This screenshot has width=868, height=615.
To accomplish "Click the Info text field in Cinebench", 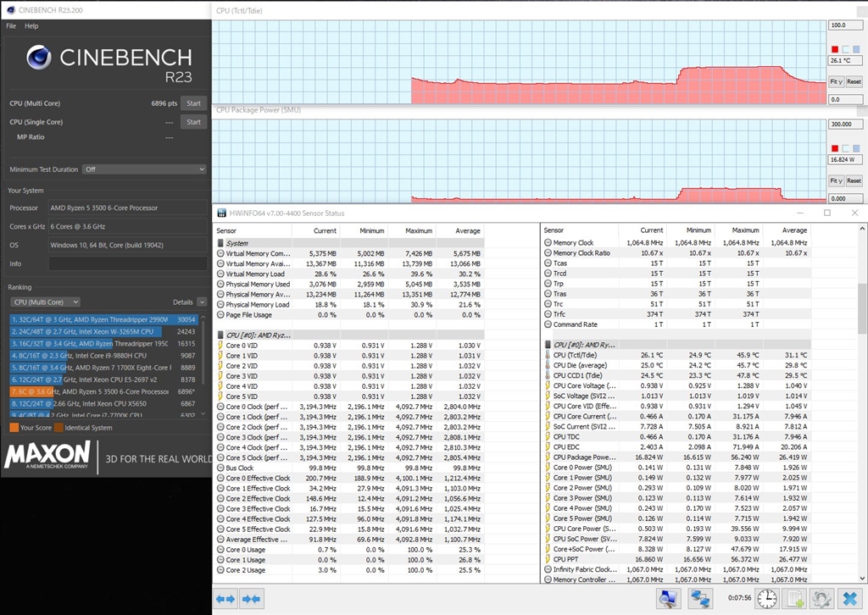I will pyautogui.click(x=127, y=263).
